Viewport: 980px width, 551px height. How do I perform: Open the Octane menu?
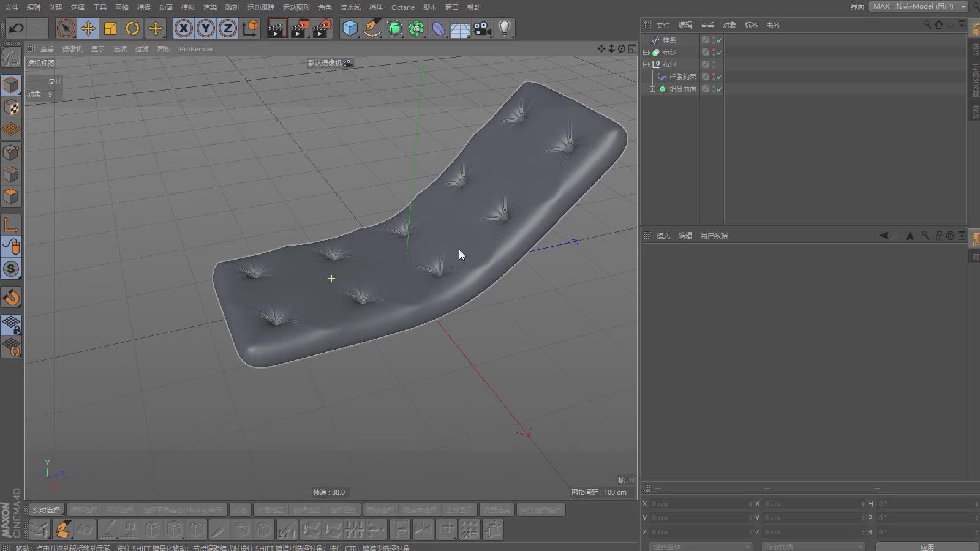[x=403, y=7]
